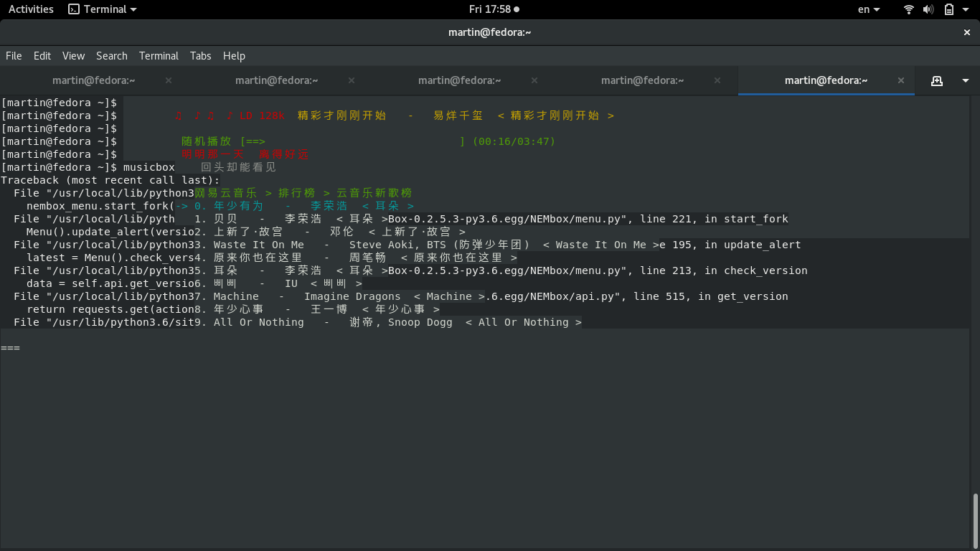Screen dimensions: 980x551
Task: Close the second terminal tab
Action: click(x=351, y=80)
